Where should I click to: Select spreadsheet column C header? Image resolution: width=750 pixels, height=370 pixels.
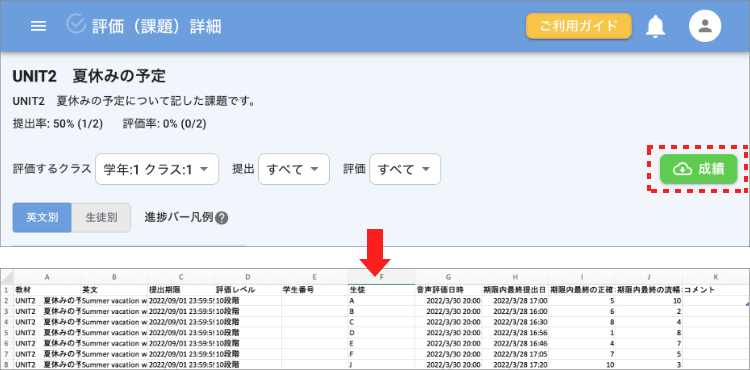tap(181, 277)
